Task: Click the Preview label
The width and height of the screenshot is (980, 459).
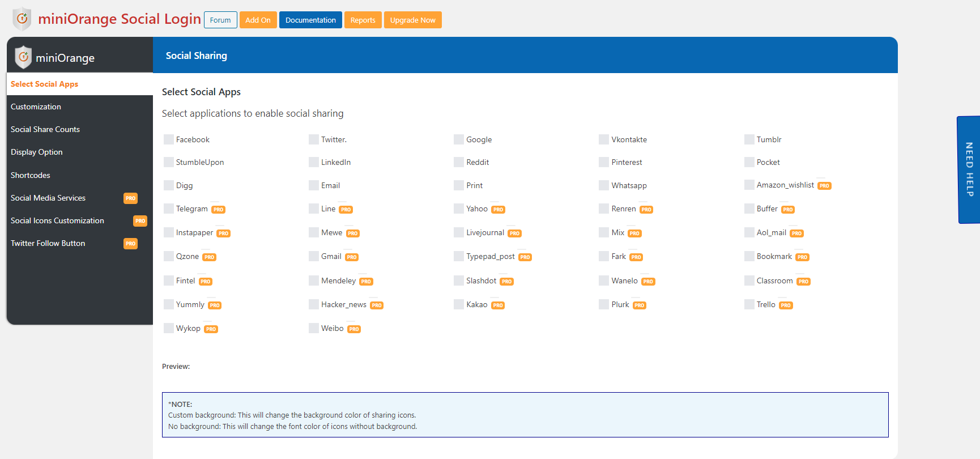Action: tap(176, 367)
